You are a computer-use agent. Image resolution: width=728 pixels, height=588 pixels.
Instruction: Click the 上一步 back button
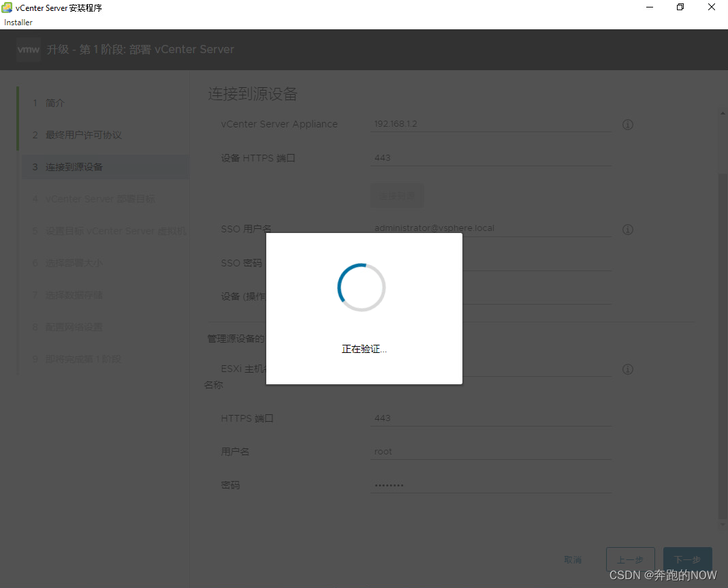(630, 559)
